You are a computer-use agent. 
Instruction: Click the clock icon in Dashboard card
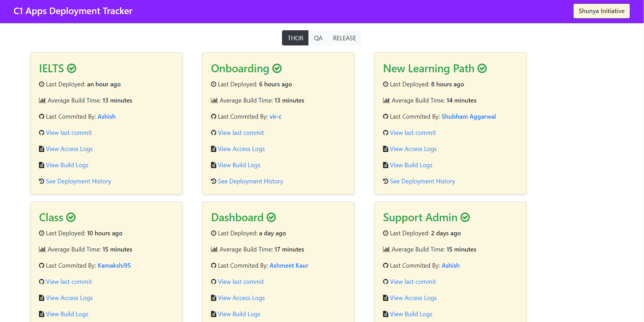[214, 233]
